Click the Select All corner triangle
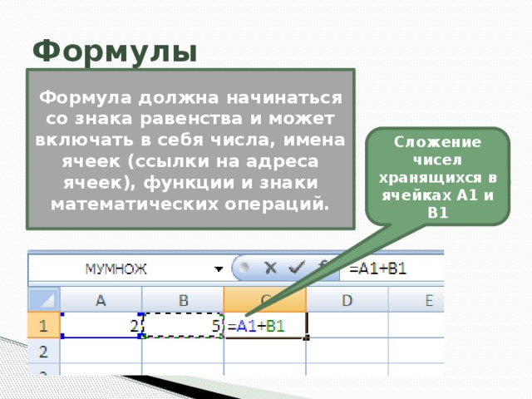Viewport: 532px width, 399px height. tap(44, 299)
